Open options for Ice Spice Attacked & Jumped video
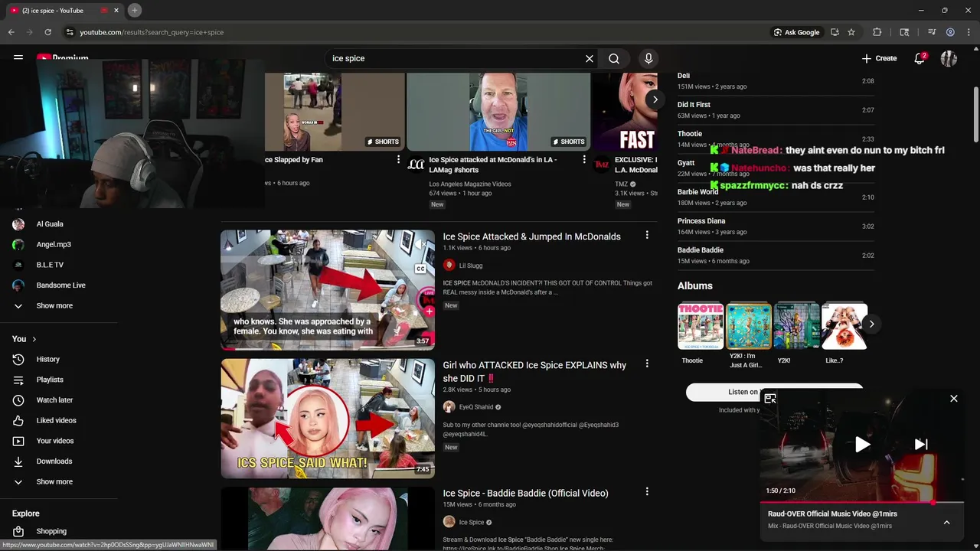This screenshot has width=980, height=551. tap(647, 236)
